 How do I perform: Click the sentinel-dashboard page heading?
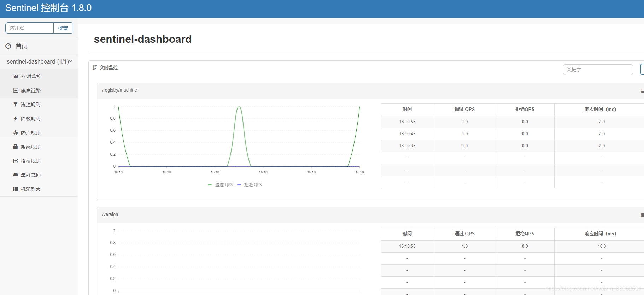(143, 39)
